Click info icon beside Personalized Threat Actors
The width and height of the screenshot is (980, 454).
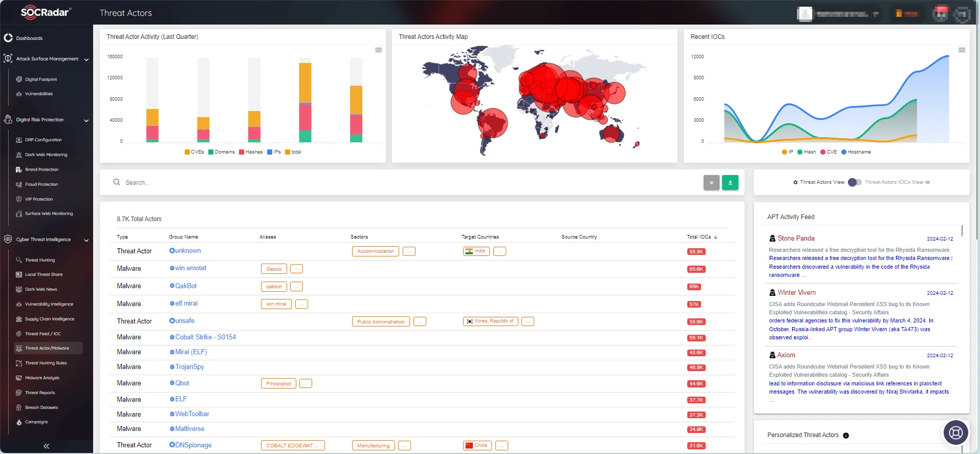point(846,436)
